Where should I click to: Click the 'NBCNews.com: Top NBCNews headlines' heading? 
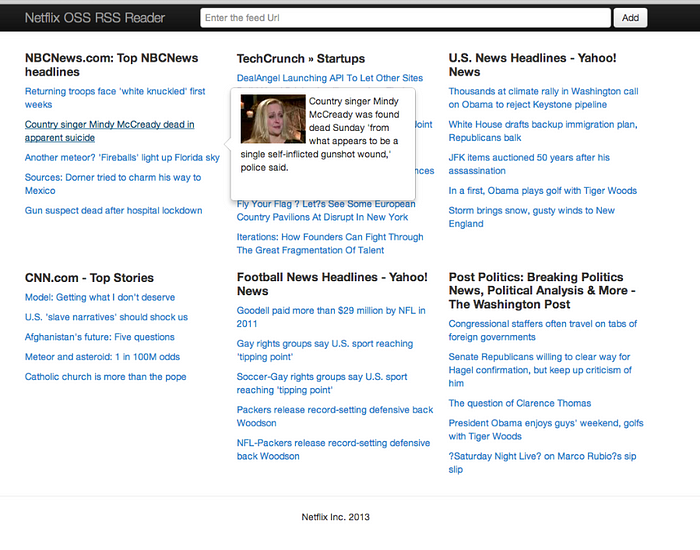[111, 65]
